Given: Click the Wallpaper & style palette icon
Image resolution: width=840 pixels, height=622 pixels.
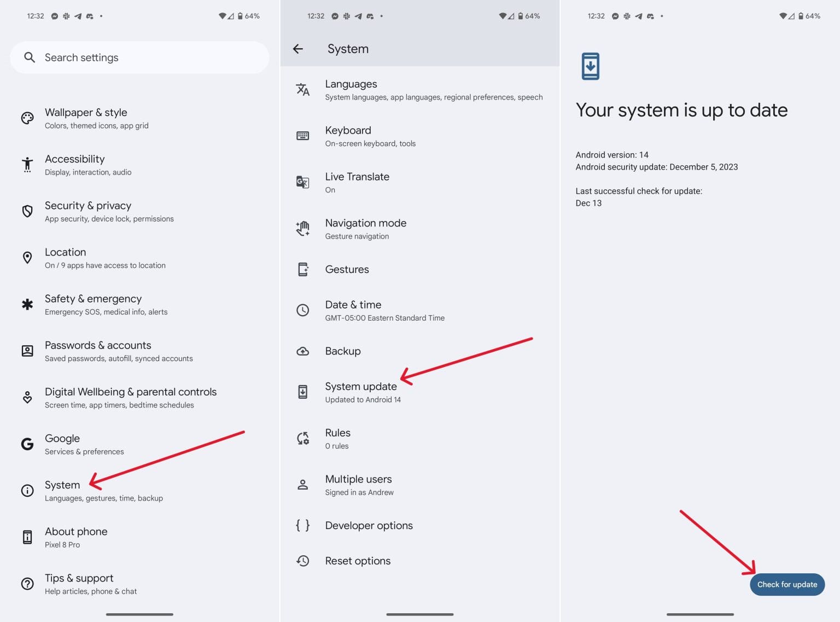Looking at the screenshot, I should [x=27, y=118].
